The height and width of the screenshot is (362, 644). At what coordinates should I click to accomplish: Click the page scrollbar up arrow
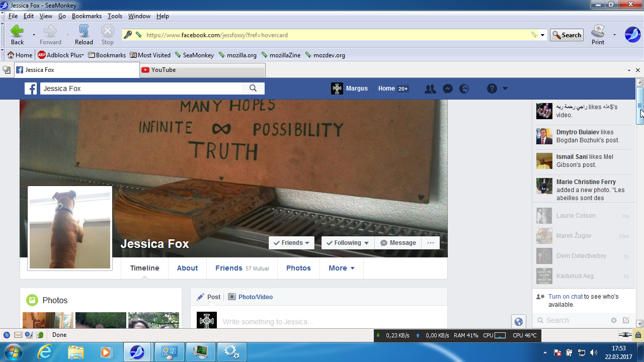pos(640,82)
